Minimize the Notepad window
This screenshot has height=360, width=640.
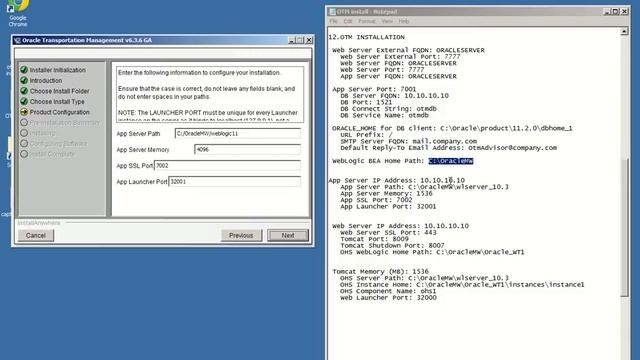607,12
